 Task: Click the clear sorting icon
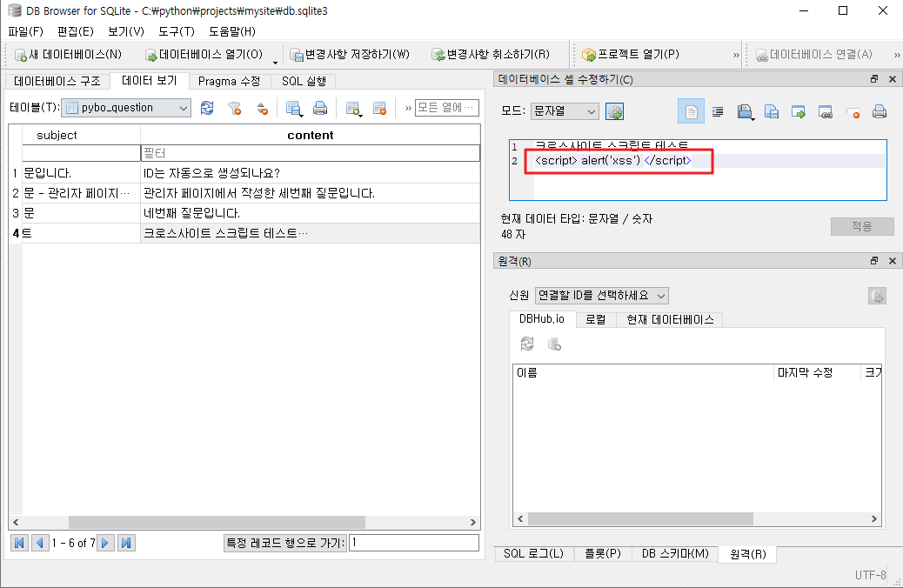point(262,108)
